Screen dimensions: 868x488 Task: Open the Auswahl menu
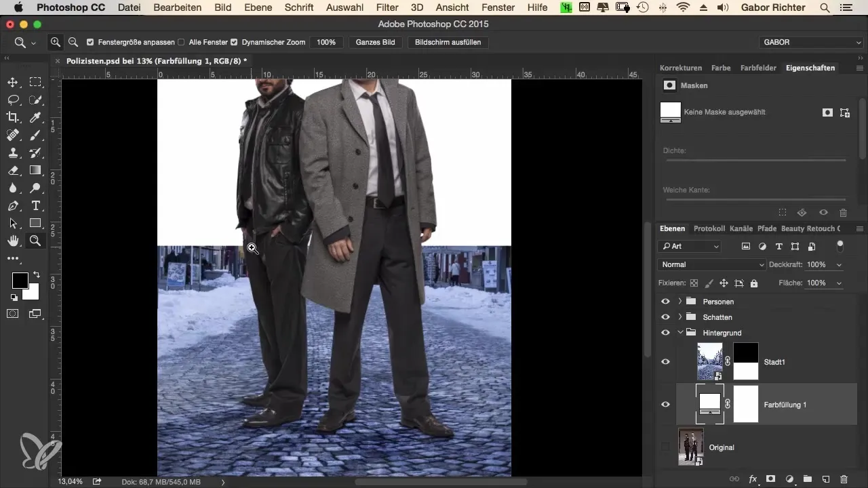coord(344,7)
